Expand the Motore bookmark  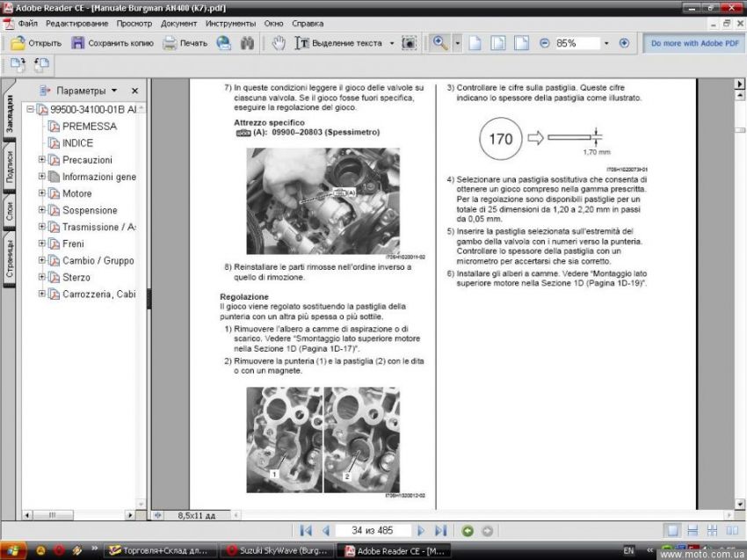point(42,193)
